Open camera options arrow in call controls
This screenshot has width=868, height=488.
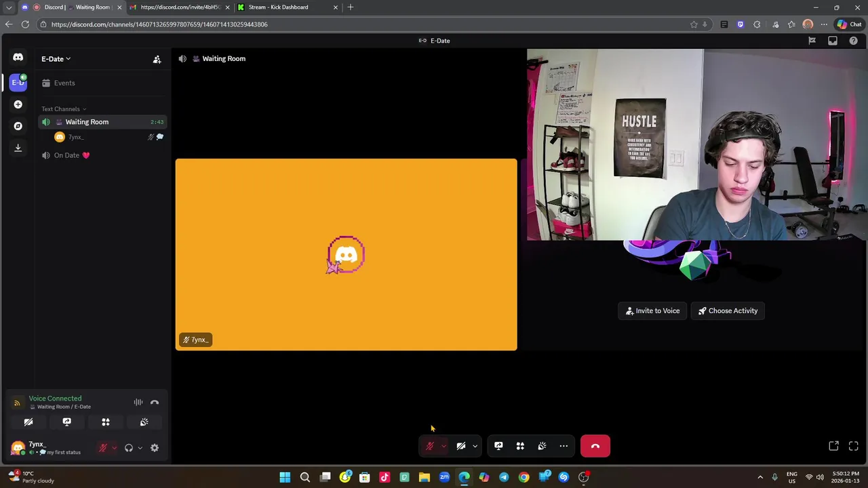[475, 446]
